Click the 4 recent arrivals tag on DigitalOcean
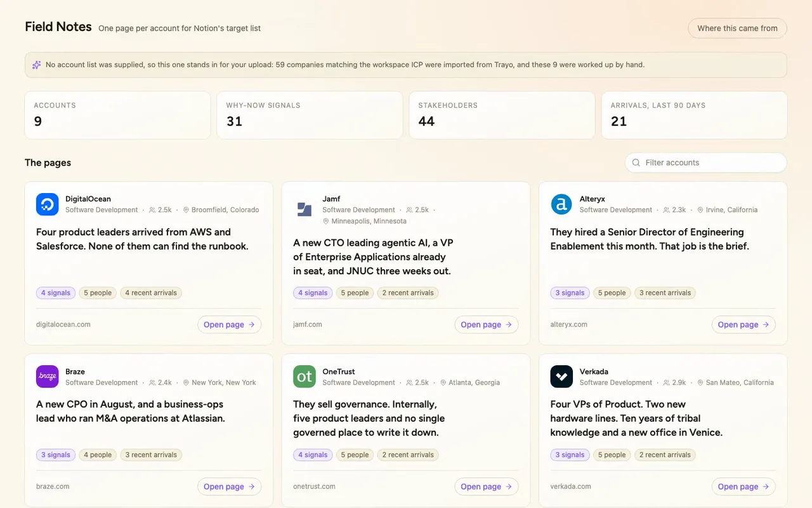 point(151,293)
